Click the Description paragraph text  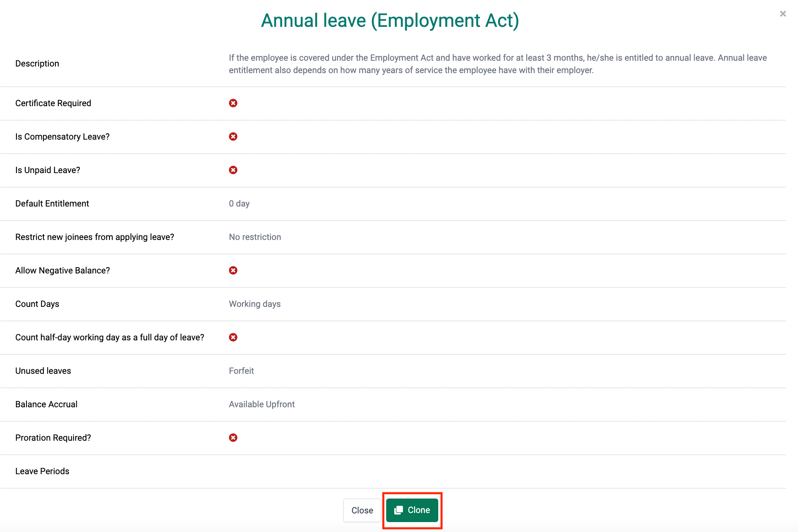pos(497,64)
